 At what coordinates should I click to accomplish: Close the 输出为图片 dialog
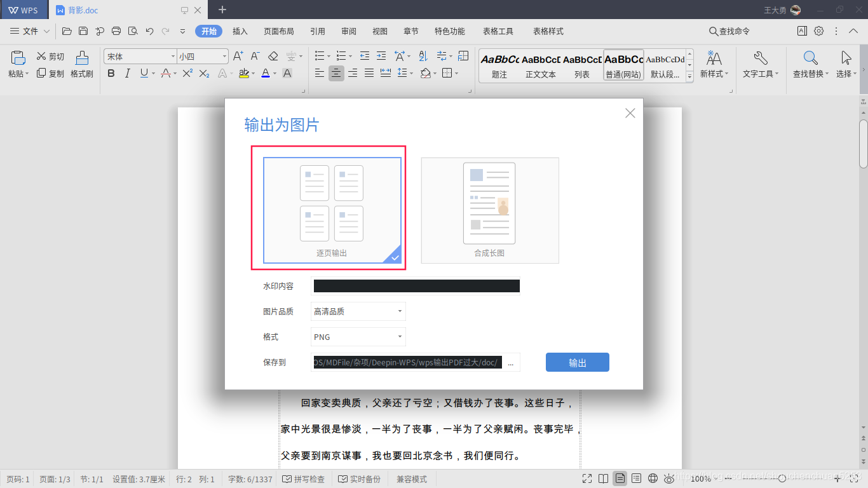[x=630, y=113]
